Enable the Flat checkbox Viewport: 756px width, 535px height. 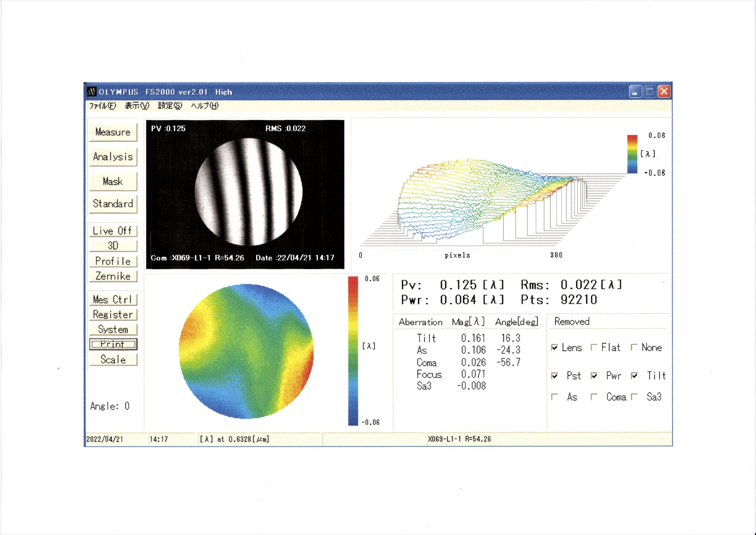tap(594, 348)
